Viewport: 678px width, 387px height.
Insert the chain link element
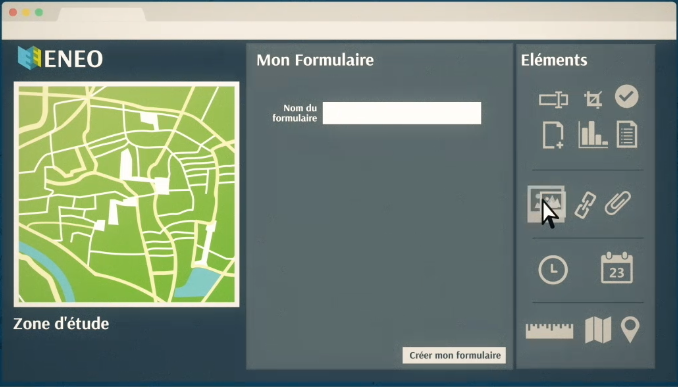(585, 205)
